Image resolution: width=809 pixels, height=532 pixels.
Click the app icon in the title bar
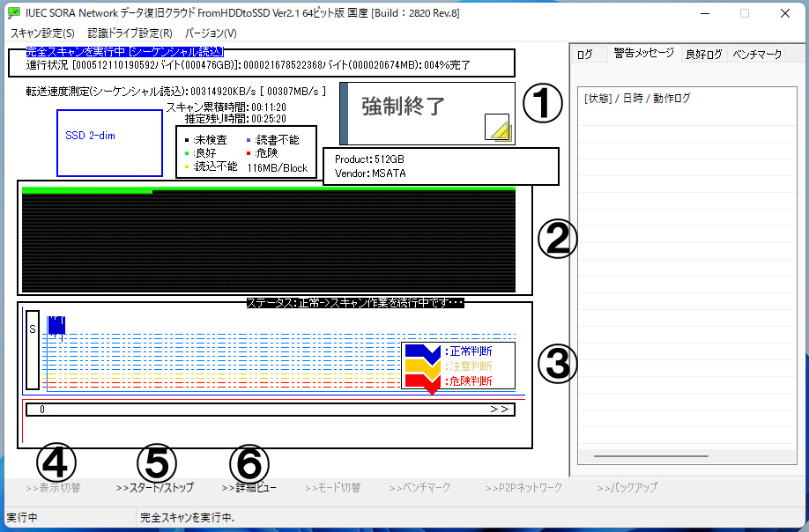[13, 13]
